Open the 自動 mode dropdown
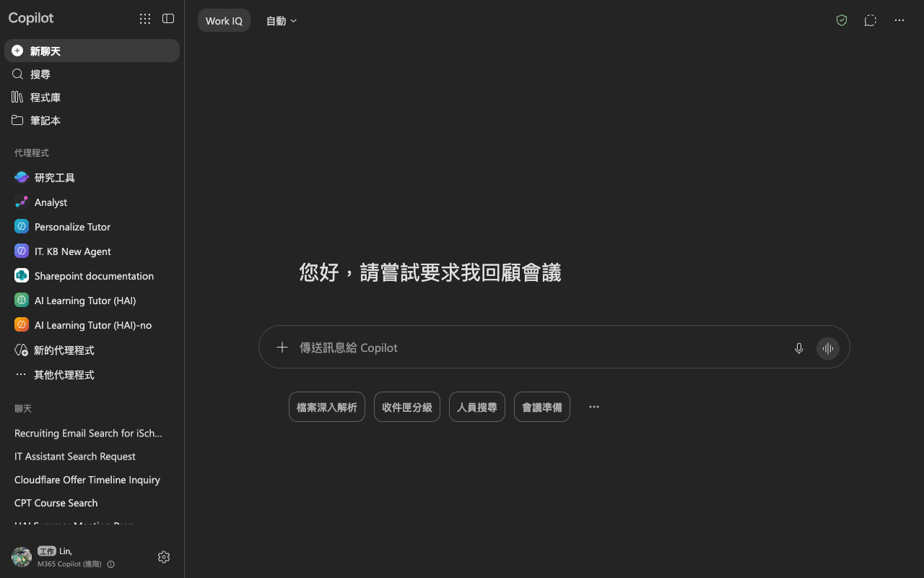This screenshot has height=578, width=924. (x=282, y=21)
